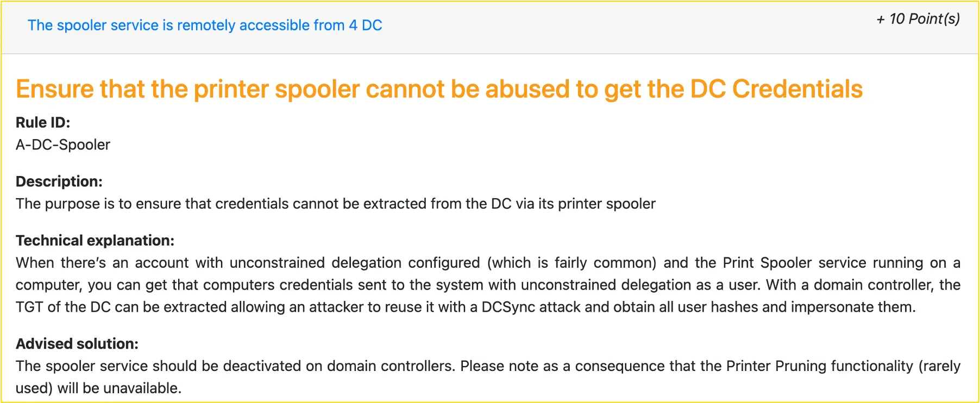Select the 'A-DC-Spooler' rule identifier text
Screen dimensions: 980x403
(63, 144)
